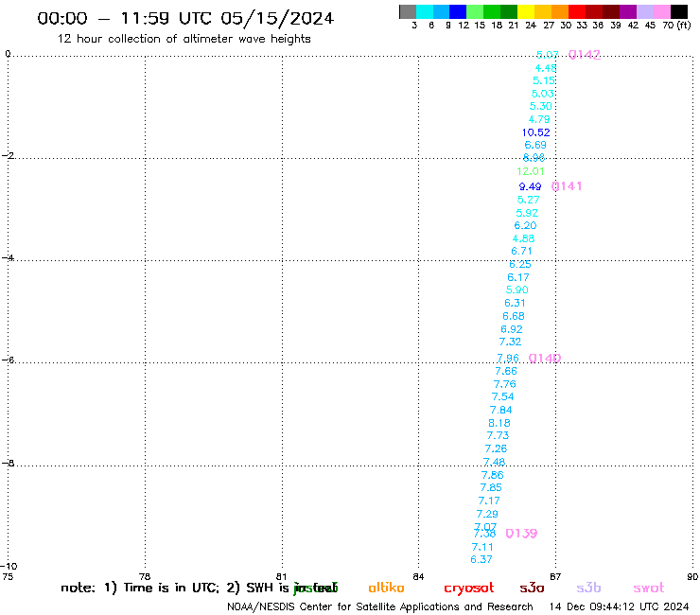Click wave height value 6.92

(x=511, y=329)
